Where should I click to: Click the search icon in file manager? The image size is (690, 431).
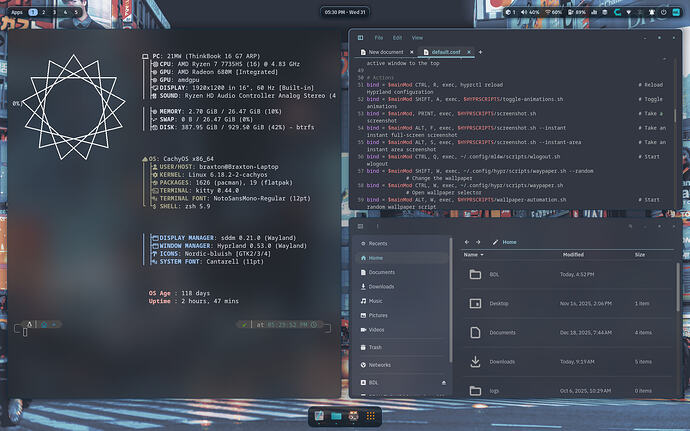pos(631,226)
